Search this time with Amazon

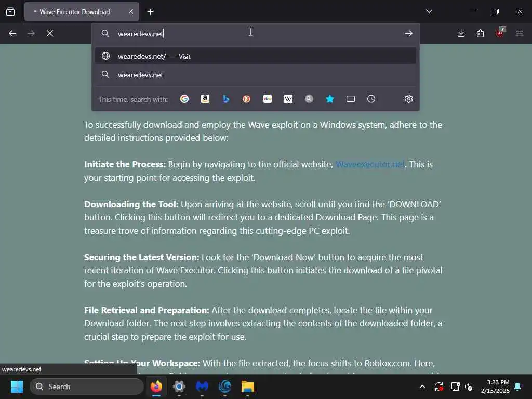(x=205, y=99)
